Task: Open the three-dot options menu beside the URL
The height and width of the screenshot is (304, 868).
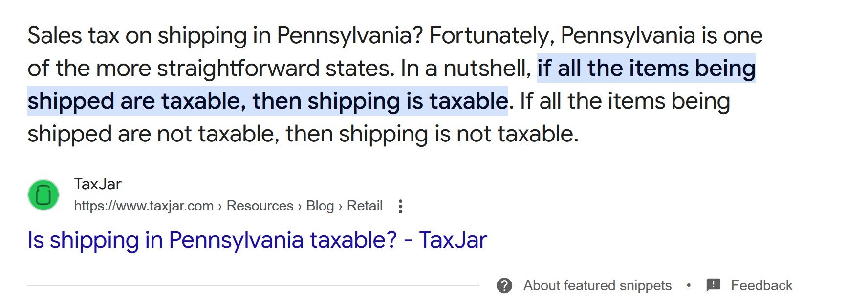Action: [x=400, y=206]
